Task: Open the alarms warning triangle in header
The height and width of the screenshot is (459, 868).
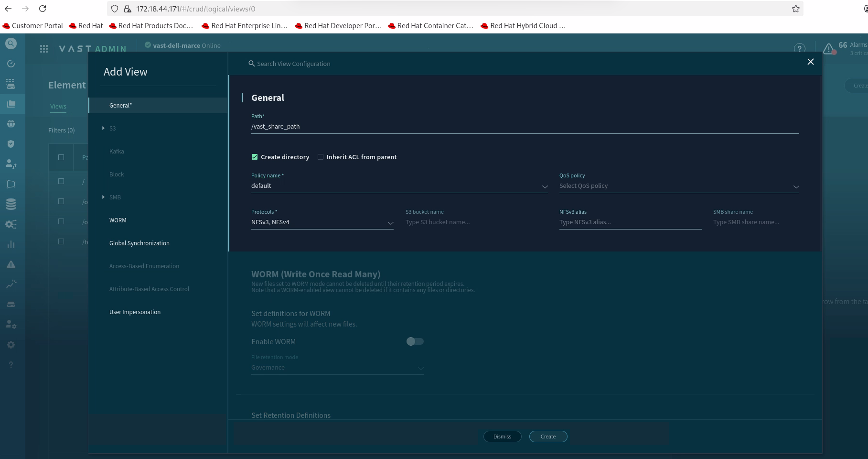Action: tap(829, 48)
